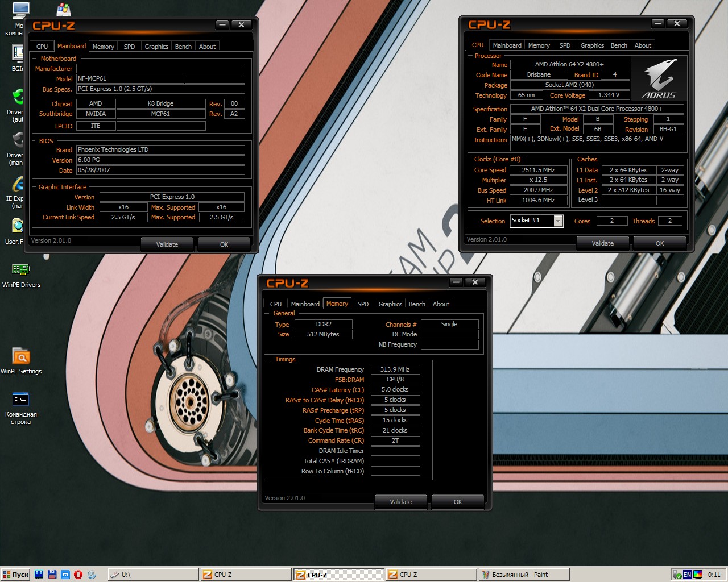Open Mainboard tab in the processor window

click(x=507, y=45)
